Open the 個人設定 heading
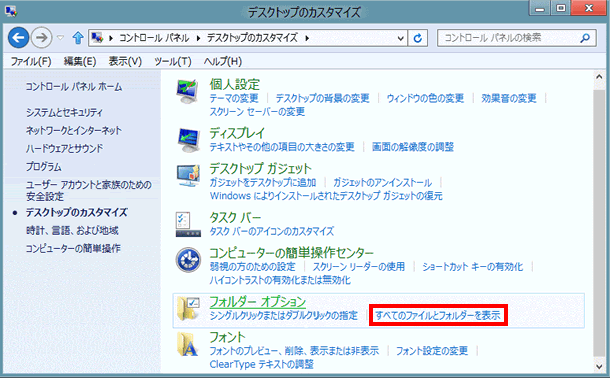 pos(235,84)
